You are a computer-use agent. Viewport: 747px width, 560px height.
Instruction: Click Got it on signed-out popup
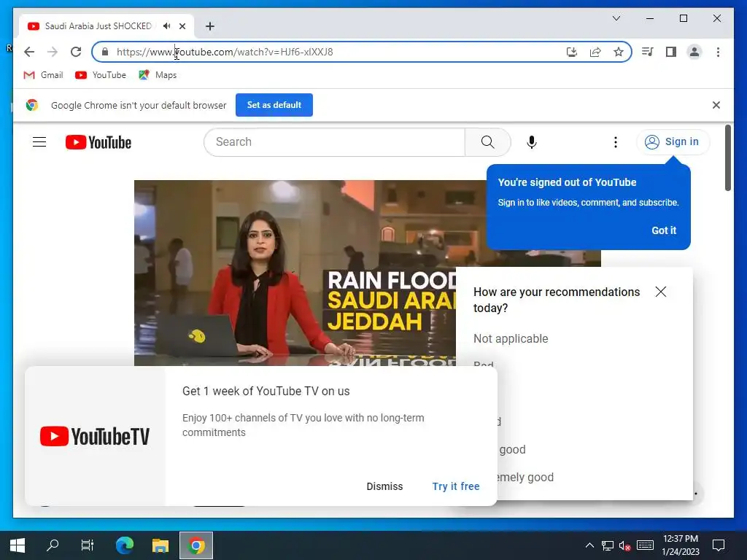[x=664, y=230]
